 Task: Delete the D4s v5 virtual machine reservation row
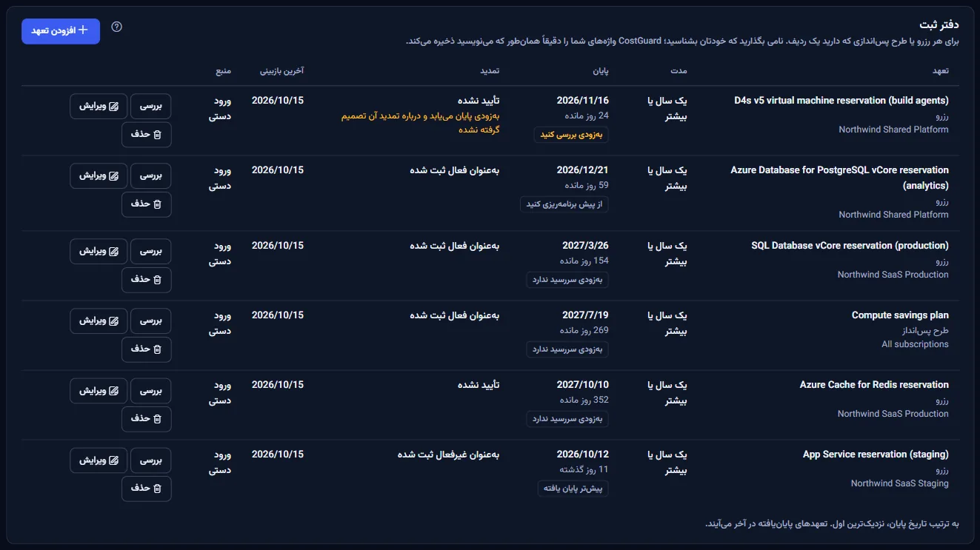pos(146,135)
